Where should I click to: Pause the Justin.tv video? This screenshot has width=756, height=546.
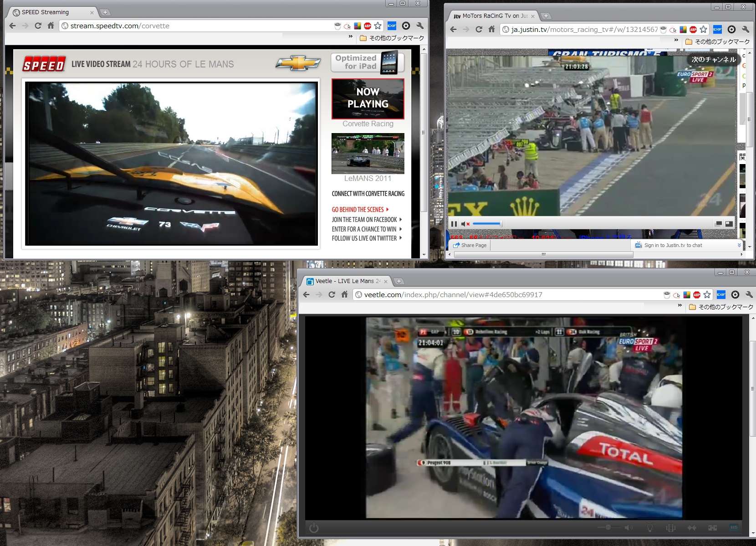click(x=454, y=224)
